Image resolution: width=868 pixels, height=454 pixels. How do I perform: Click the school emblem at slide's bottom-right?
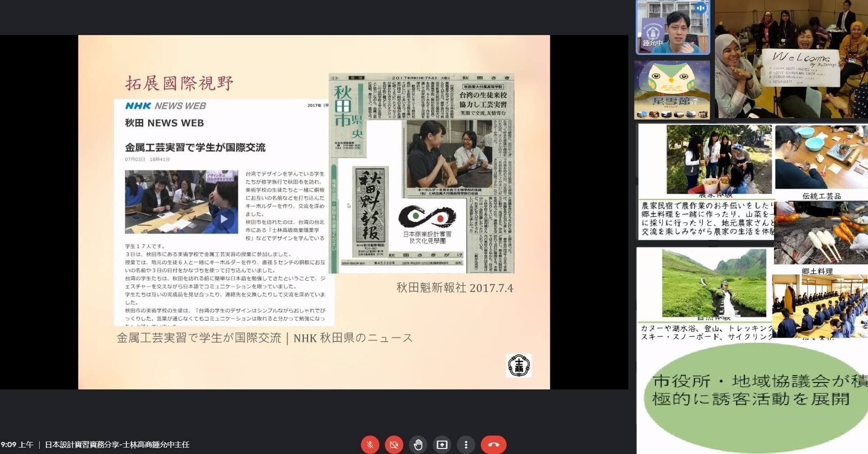pos(519,365)
